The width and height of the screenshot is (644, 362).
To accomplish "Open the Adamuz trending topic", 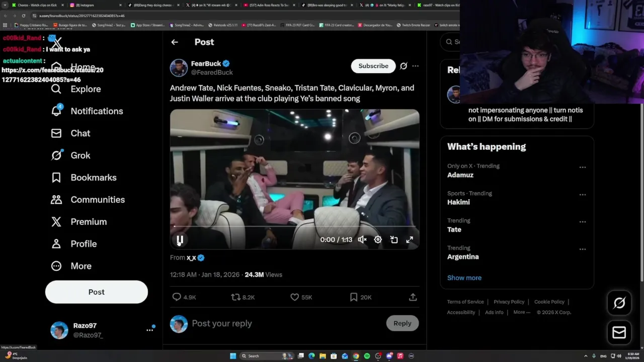I will pos(460,175).
